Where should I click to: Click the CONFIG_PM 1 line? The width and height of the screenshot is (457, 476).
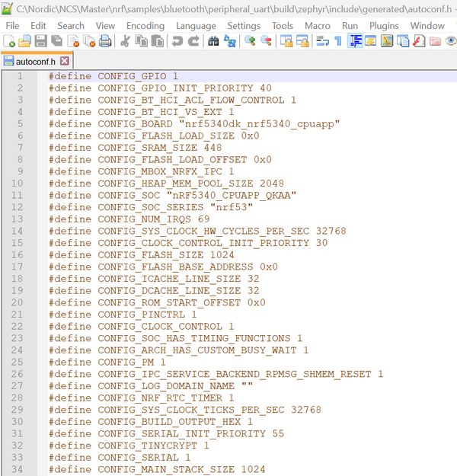pyautogui.click(x=107, y=362)
